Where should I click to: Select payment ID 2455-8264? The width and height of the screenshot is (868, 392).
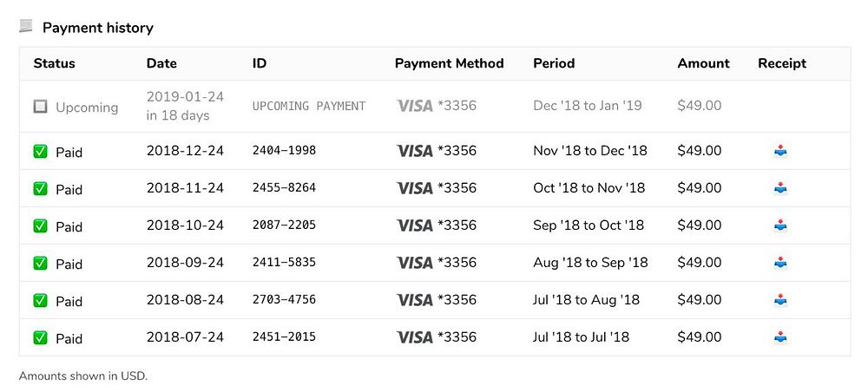284,187
